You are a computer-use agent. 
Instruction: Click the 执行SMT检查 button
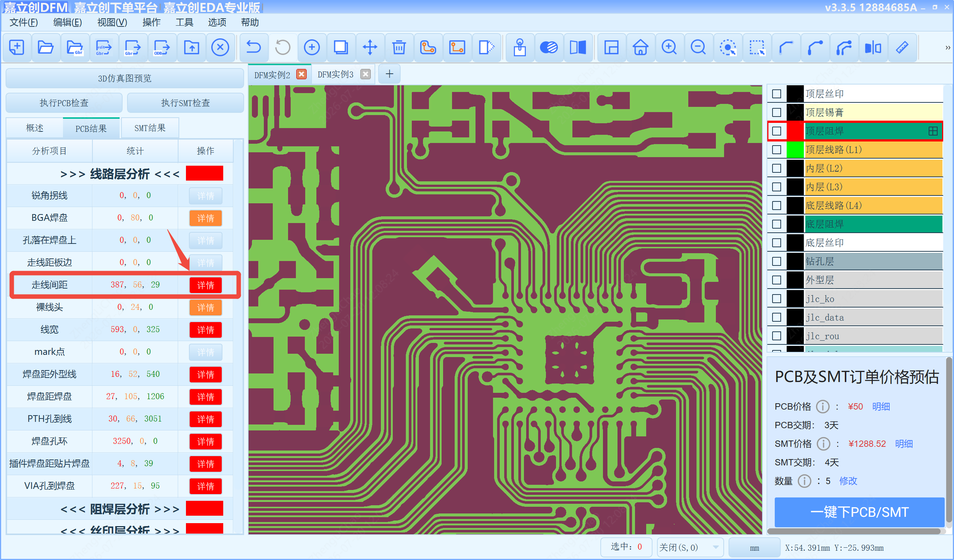tap(186, 103)
